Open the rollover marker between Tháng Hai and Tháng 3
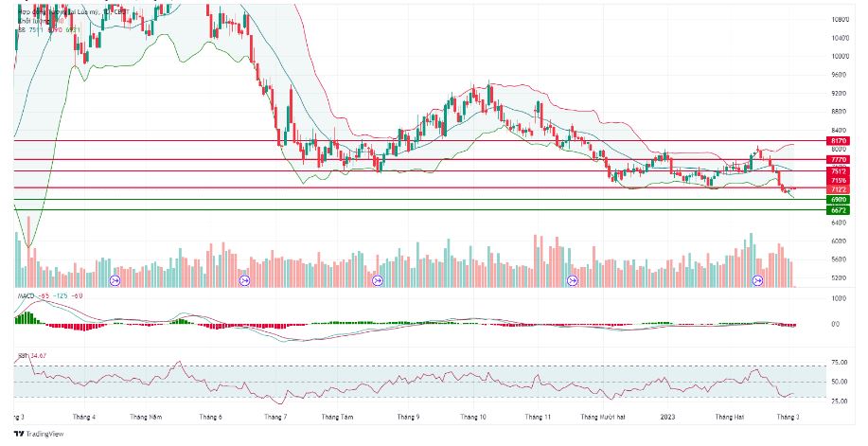This screenshot has width=868, height=446. pyautogui.click(x=757, y=281)
